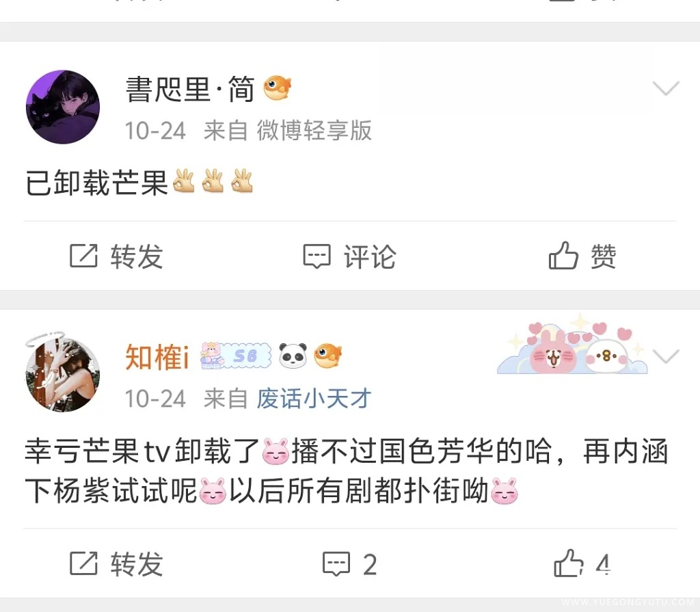Open 知権i's profile avatar
The width and height of the screenshot is (700, 612).
point(63,374)
